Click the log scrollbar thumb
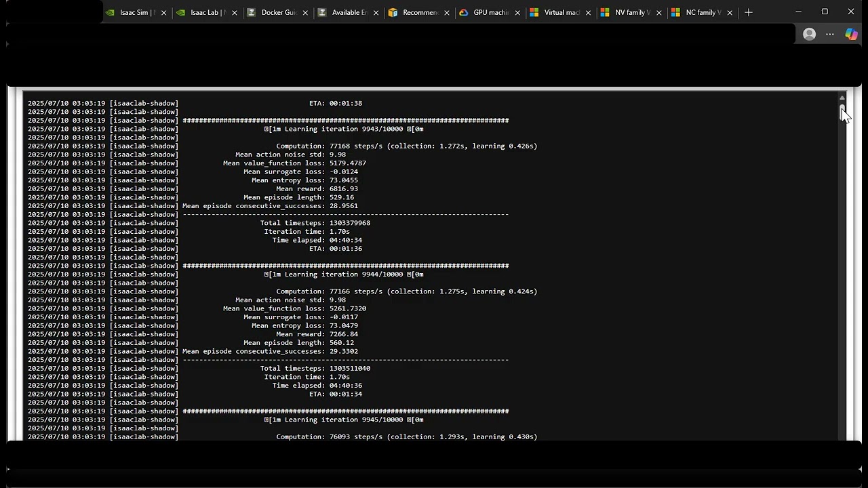The height and width of the screenshot is (488, 868). 842,112
